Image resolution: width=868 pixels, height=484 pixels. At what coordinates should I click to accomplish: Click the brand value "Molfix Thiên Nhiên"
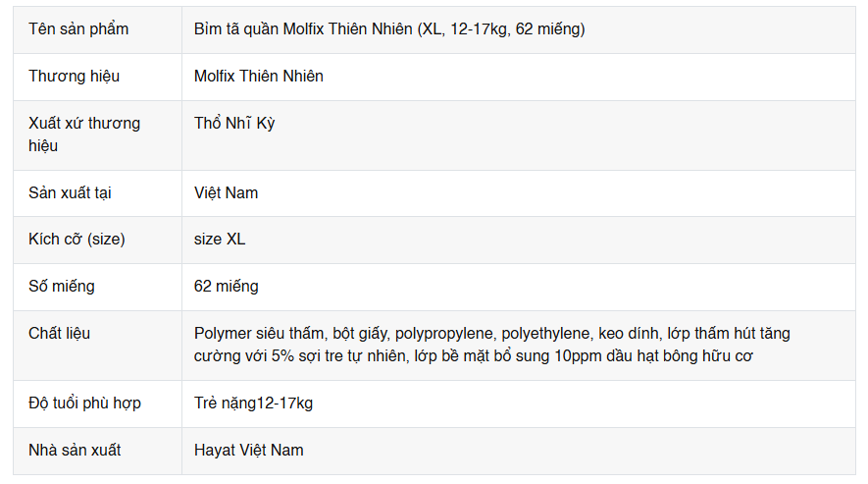click(259, 77)
